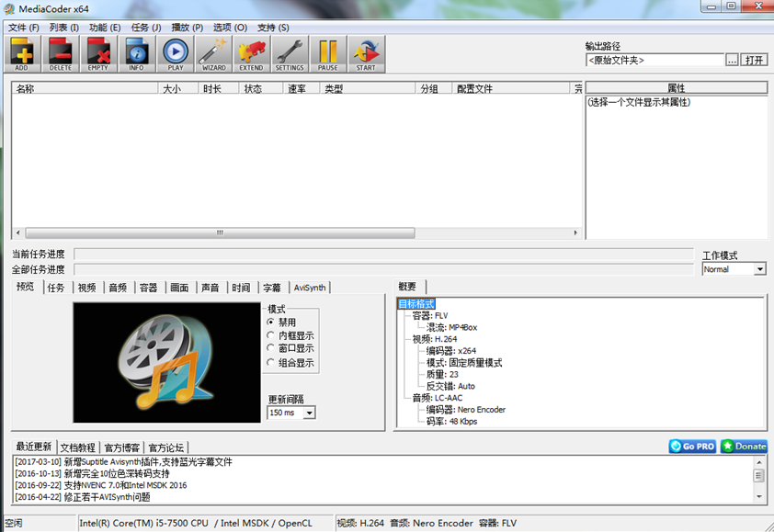Click the ADD file toolbar icon
This screenshot has height=532, width=774.
click(x=22, y=53)
